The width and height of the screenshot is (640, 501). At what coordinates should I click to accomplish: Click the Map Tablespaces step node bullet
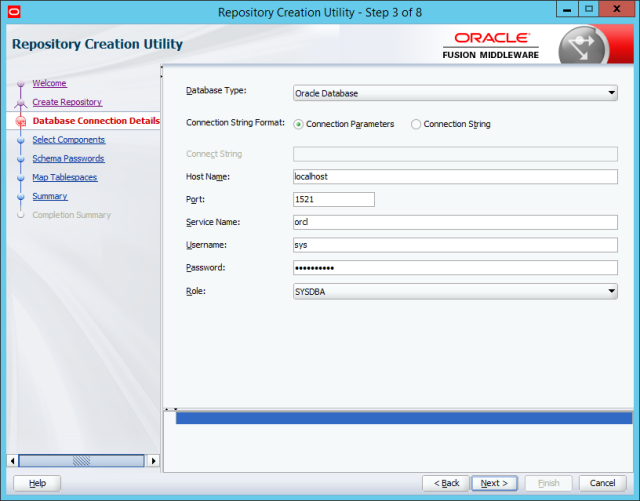coord(21,178)
